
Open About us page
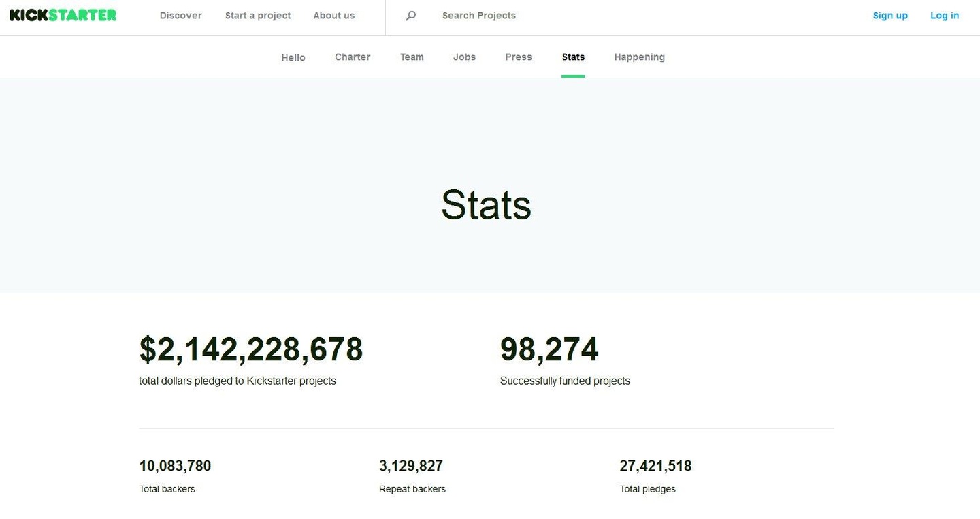[334, 16]
